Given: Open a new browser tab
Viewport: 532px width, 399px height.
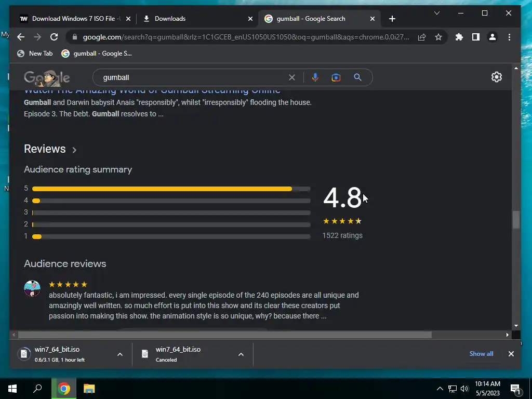Looking at the screenshot, I should (x=392, y=19).
